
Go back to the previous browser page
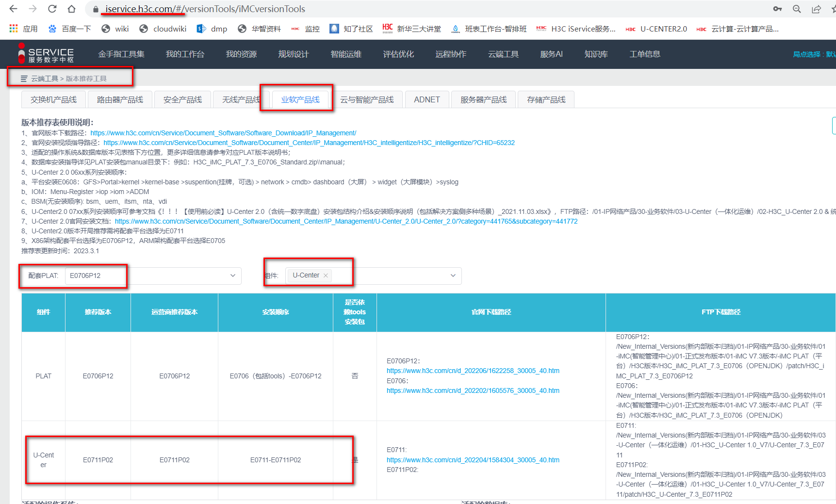[13, 9]
